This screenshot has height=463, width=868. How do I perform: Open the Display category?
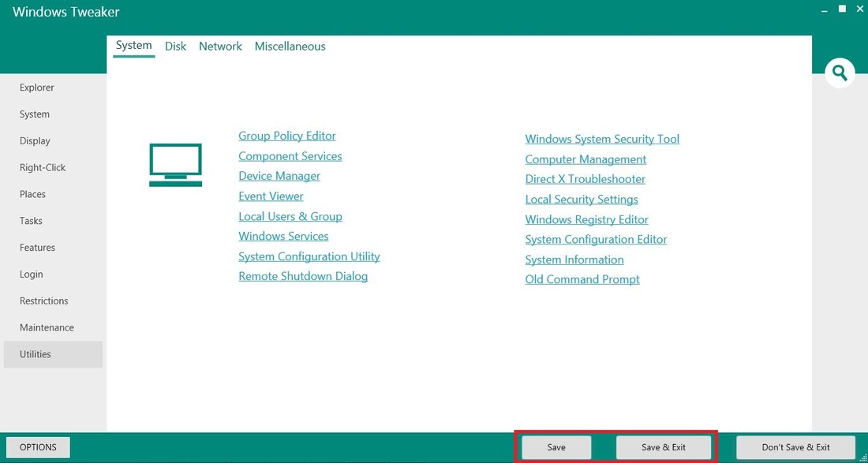pyautogui.click(x=53, y=140)
